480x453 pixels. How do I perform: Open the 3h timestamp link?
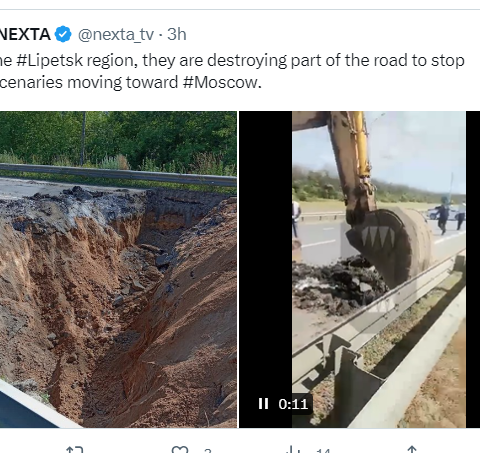(x=176, y=34)
